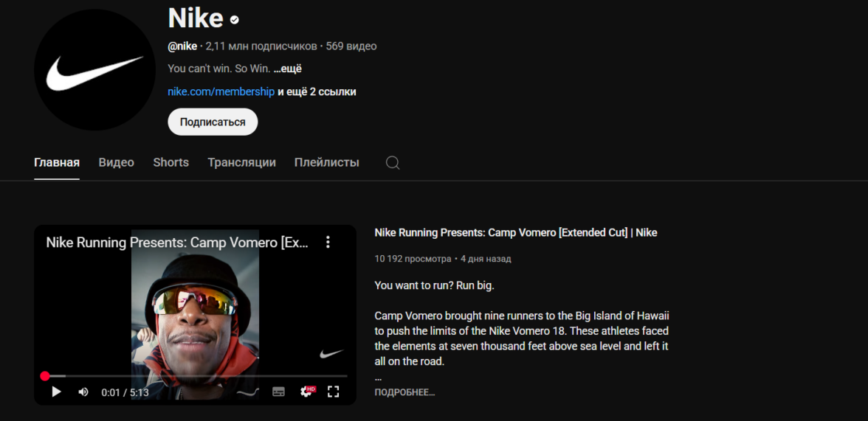The image size is (868, 421).
Task: Toggle subtitles in the video player
Action: click(x=279, y=392)
